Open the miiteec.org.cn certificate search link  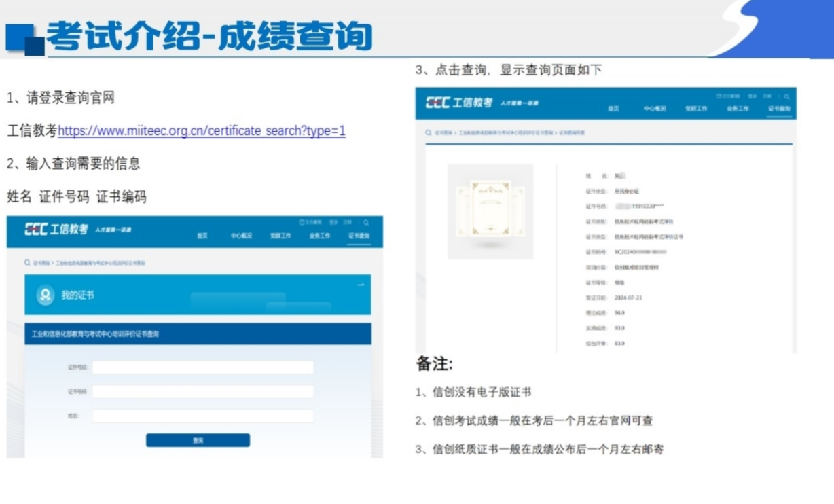202,131
